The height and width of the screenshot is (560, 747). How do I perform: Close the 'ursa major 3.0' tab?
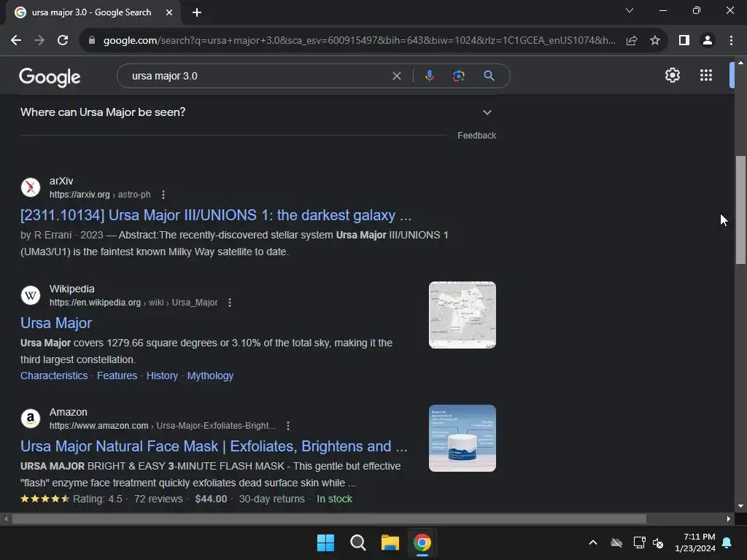pos(169,12)
